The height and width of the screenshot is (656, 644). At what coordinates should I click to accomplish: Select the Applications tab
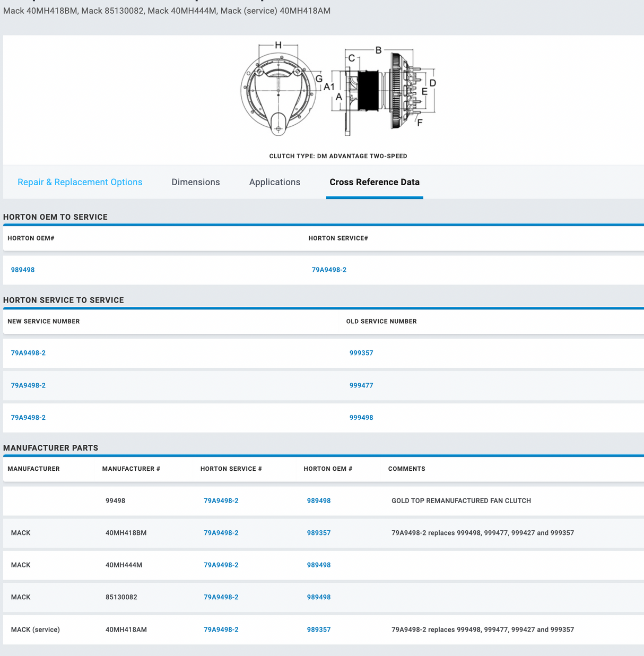click(x=274, y=182)
